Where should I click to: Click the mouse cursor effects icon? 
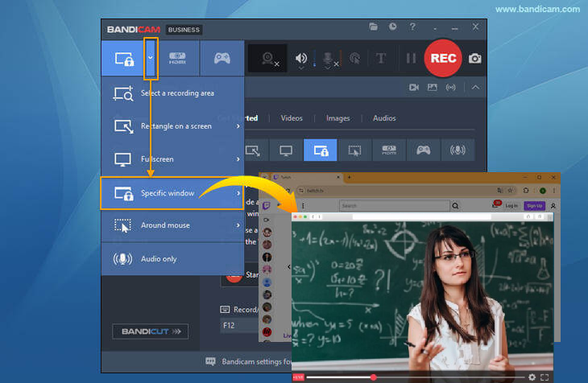point(354,58)
